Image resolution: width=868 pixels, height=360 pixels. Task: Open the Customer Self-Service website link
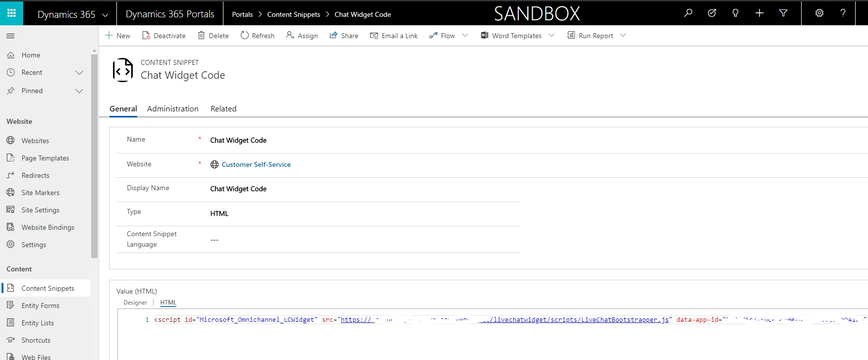coord(256,164)
